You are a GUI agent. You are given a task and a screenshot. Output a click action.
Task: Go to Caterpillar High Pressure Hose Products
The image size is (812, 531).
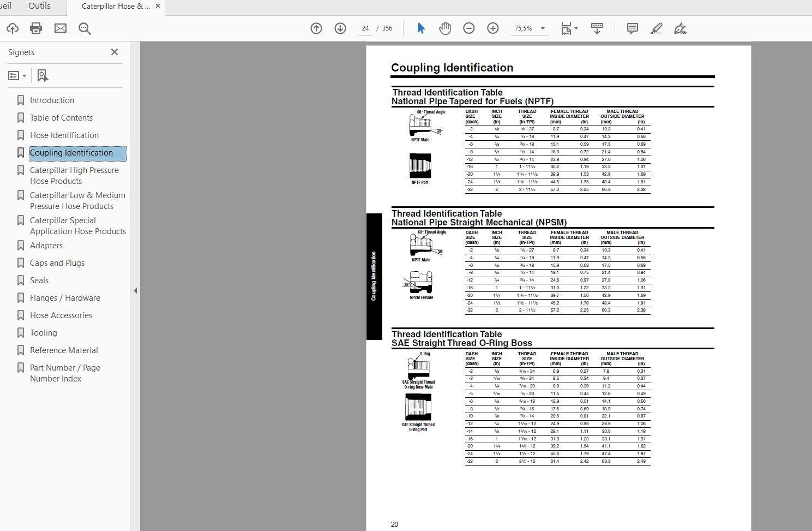click(x=74, y=176)
